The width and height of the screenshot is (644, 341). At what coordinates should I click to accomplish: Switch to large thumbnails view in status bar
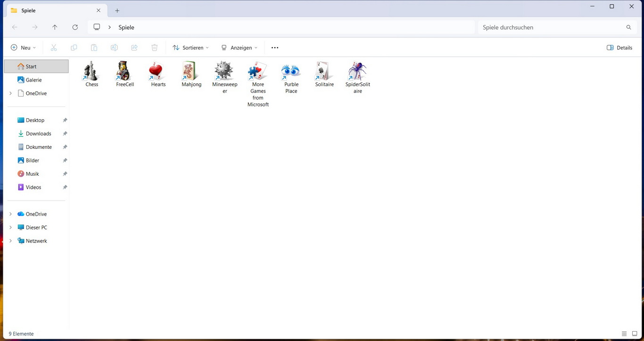click(x=635, y=334)
